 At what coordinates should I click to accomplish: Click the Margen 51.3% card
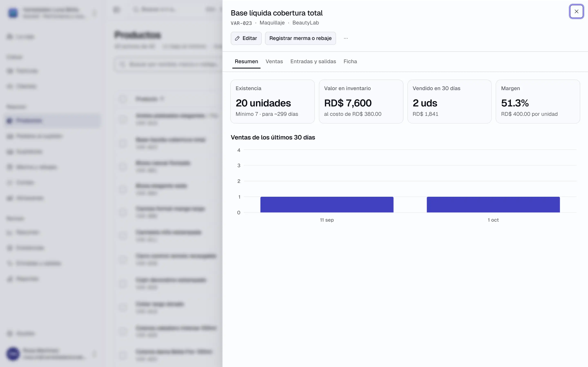(x=538, y=102)
